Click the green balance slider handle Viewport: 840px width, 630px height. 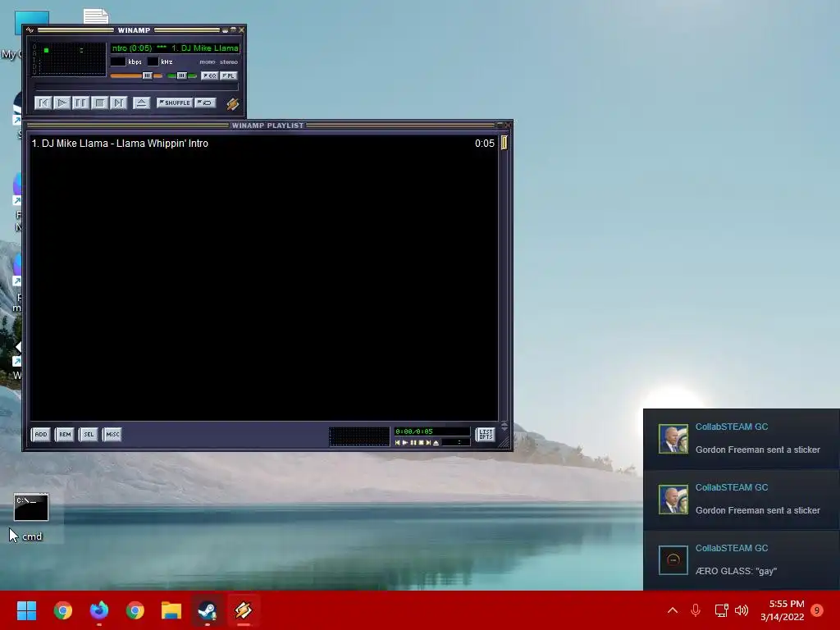click(181, 75)
